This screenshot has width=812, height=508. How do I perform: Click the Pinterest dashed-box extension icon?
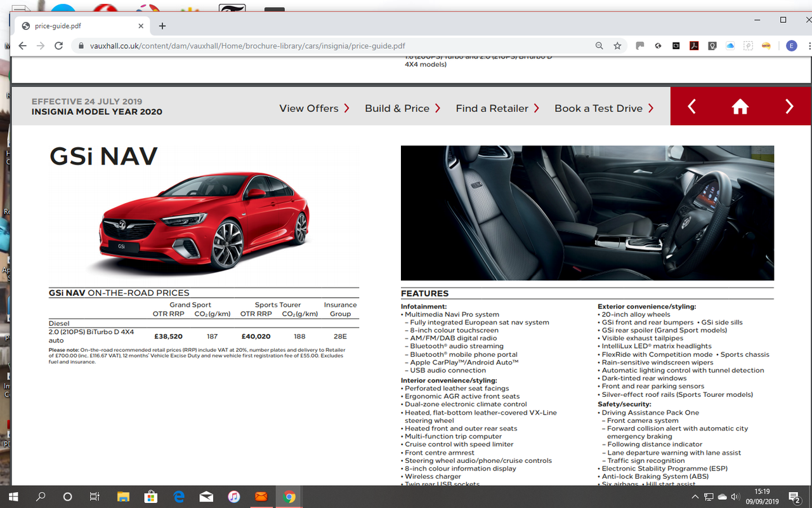(x=749, y=46)
